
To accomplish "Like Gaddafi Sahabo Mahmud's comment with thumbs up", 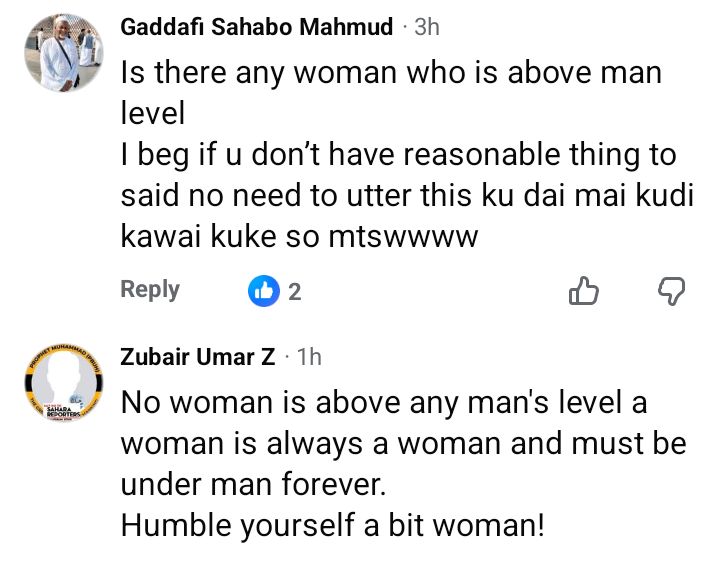I will click(x=583, y=291).
